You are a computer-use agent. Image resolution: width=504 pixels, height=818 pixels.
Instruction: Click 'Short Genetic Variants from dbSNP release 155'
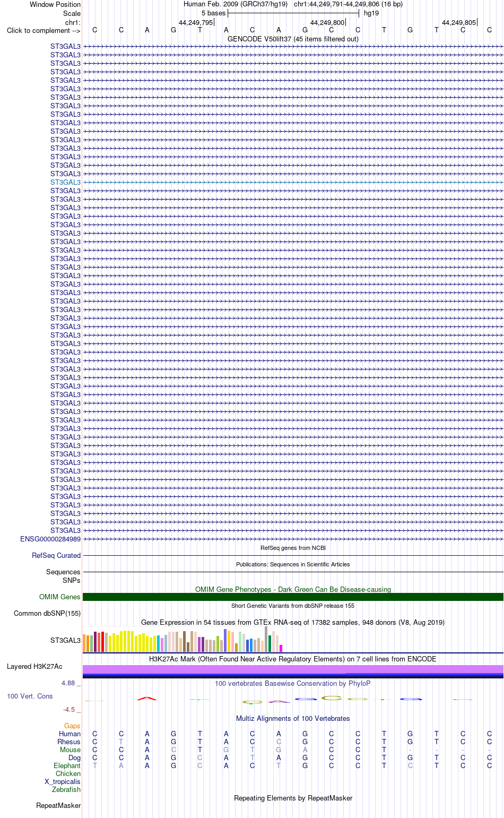click(x=293, y=606)
